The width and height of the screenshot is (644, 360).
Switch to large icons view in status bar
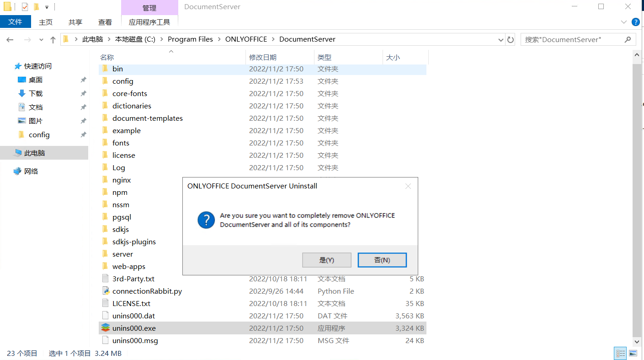click(x=633, y=353)
